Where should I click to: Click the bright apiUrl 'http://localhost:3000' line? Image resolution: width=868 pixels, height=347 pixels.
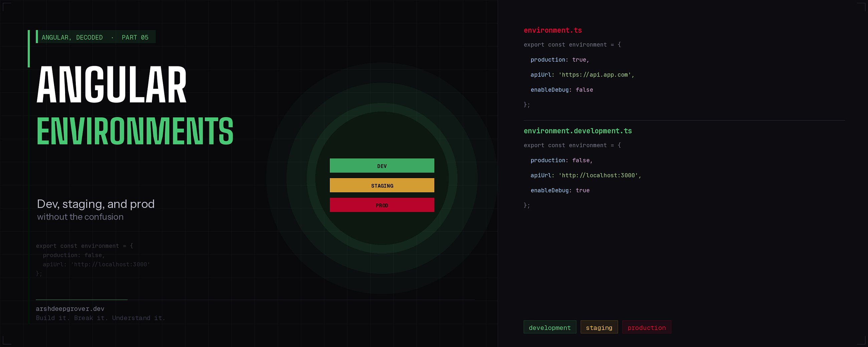586,175
